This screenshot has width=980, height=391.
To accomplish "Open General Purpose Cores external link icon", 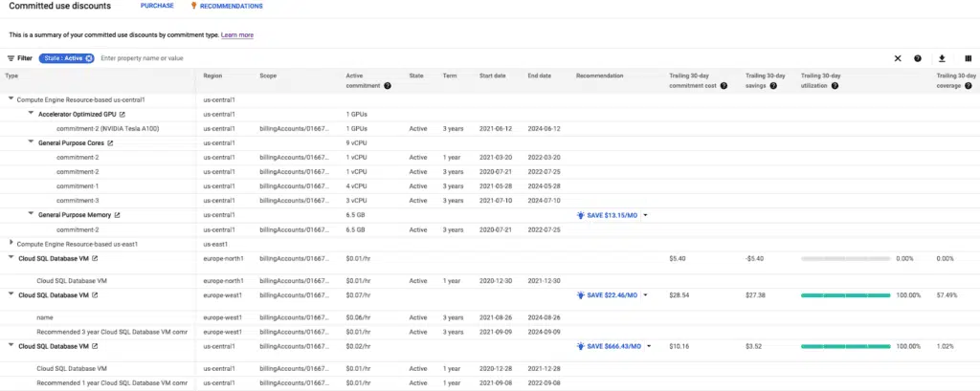I will (110, 143).
